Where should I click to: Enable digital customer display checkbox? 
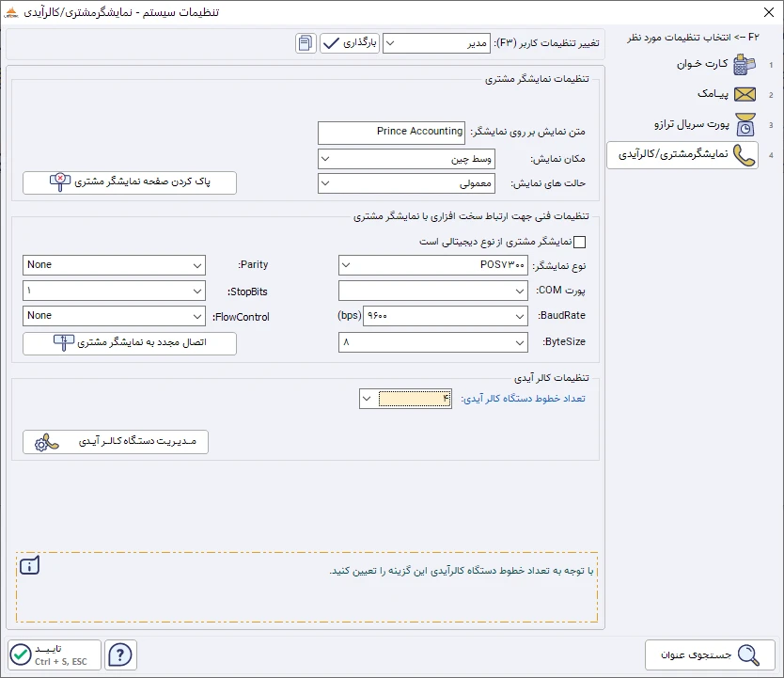tap(579, 243)
